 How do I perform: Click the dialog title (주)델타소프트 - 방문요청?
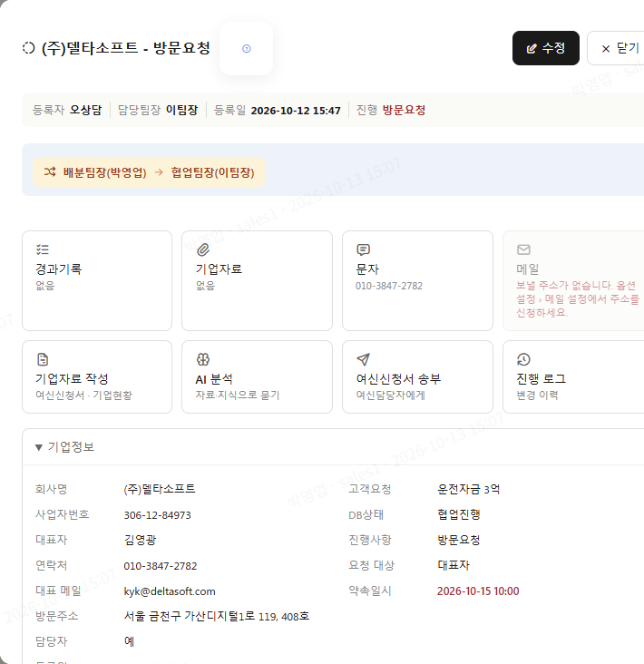pos(126,48)
